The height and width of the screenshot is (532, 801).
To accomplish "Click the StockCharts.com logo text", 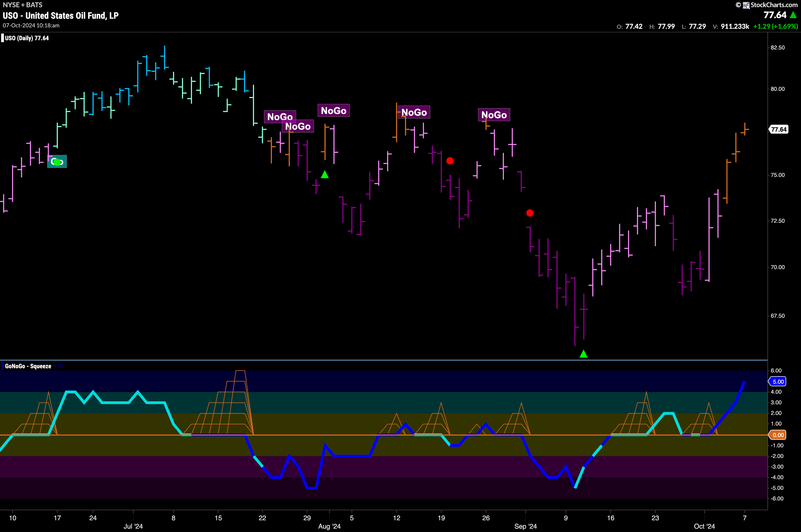I will pyautogui.click(x=774, y=5).
